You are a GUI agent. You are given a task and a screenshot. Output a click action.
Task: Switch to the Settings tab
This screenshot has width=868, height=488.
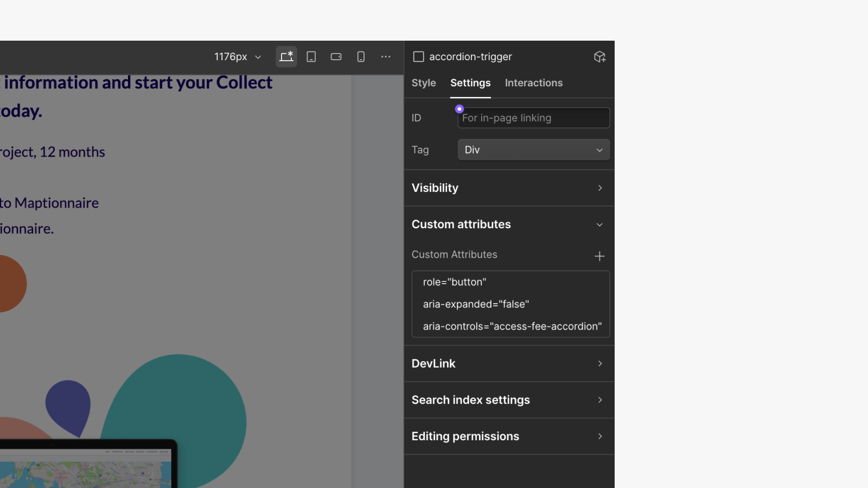tap(470, 83)
